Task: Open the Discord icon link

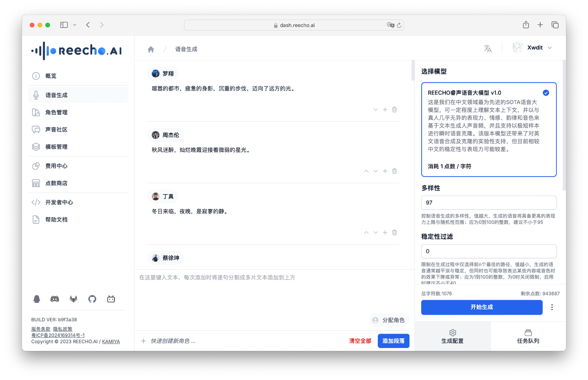Action: tap(54, 299)
